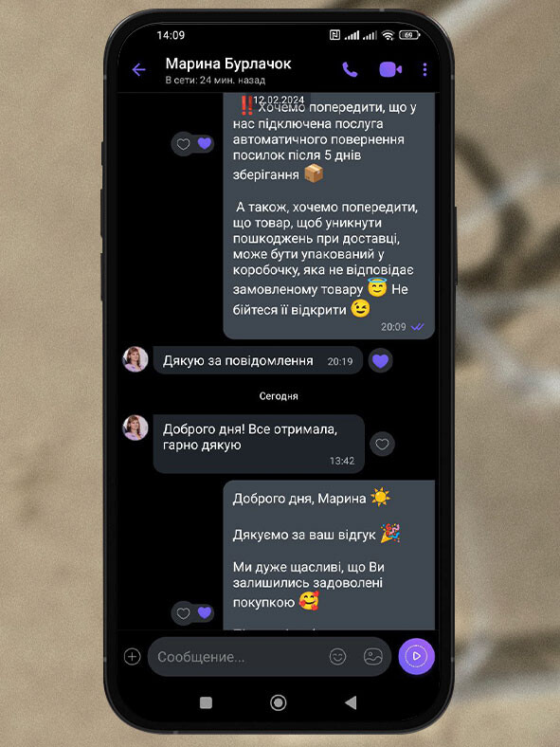Viewport: 560px width, 747px height.
Task: Open the gallery image icon in the input bar
Action: 372,657
